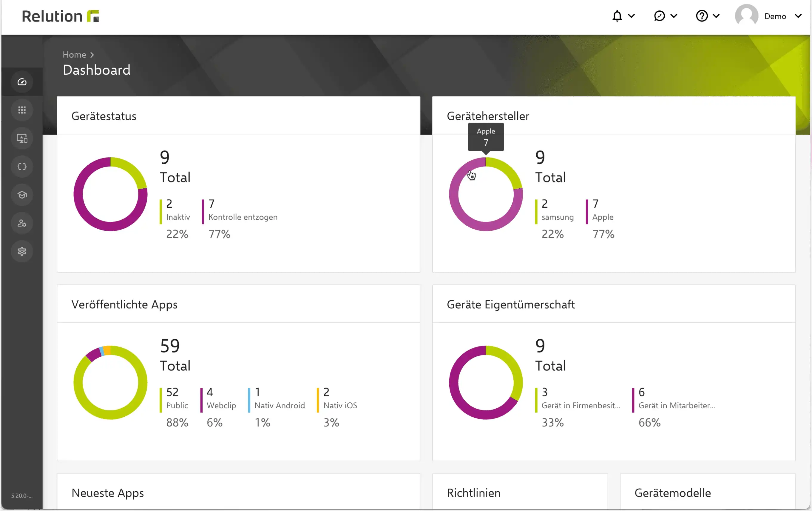
Task: Open the graduation-cap sidebar icon
Action: [x=22, y=195]
